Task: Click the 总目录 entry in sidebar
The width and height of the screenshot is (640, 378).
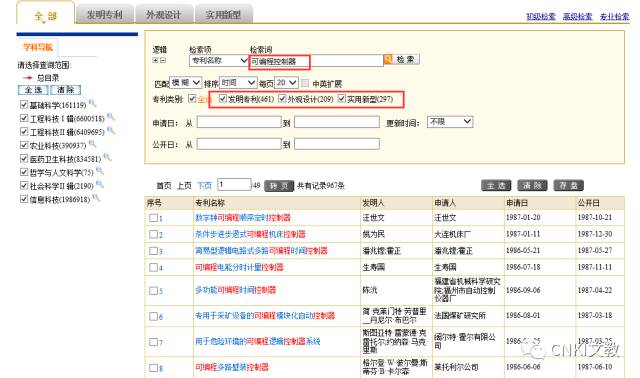Action: pyautogui.click(x=48, y=78)
